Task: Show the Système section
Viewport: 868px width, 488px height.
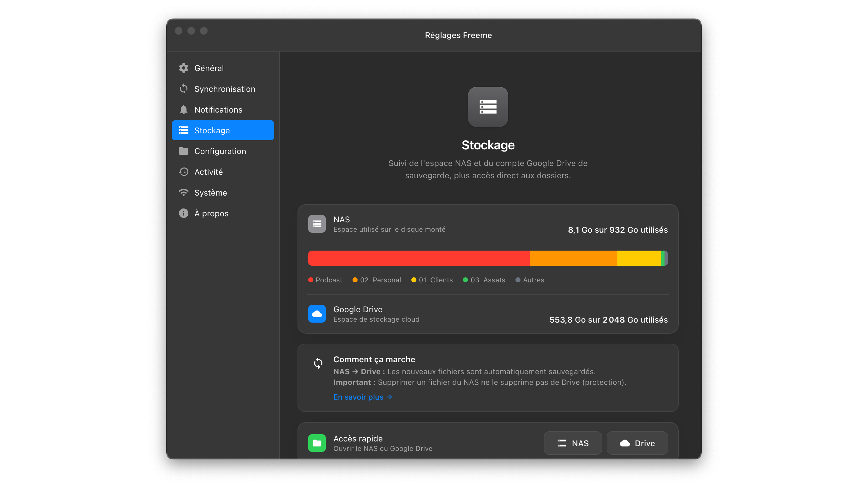Action: [223, 193]
